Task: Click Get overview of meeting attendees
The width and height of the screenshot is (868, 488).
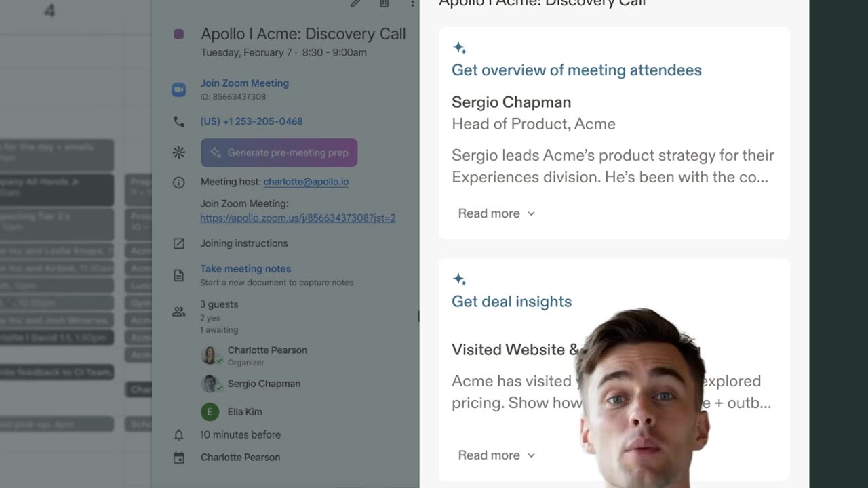Action: pos(576,70)
